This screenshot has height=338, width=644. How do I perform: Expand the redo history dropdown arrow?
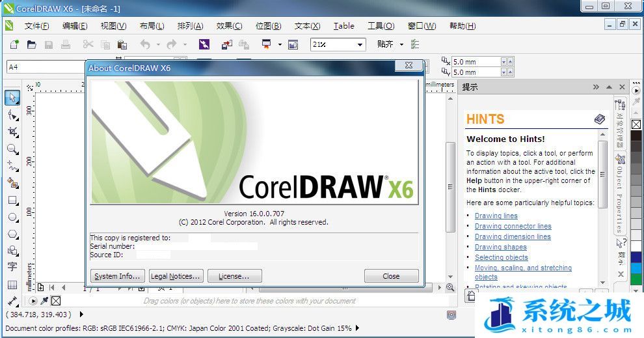click(185, 44)
